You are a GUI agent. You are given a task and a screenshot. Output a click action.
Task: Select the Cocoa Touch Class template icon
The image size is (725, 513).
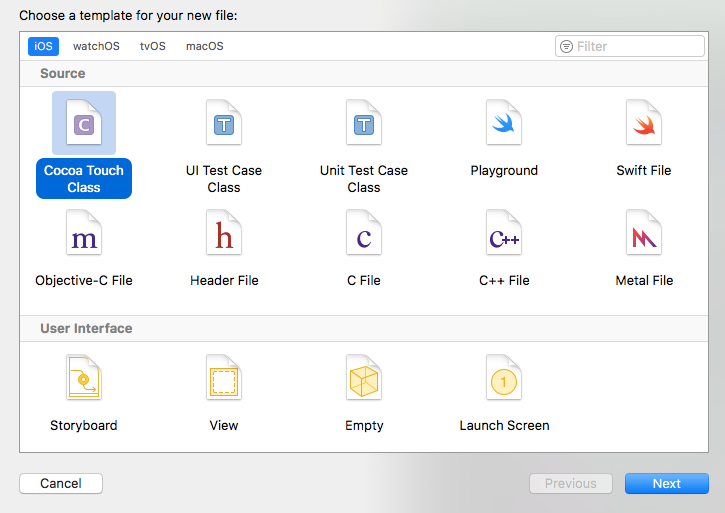pyautogui.click(x=84, y=123)
